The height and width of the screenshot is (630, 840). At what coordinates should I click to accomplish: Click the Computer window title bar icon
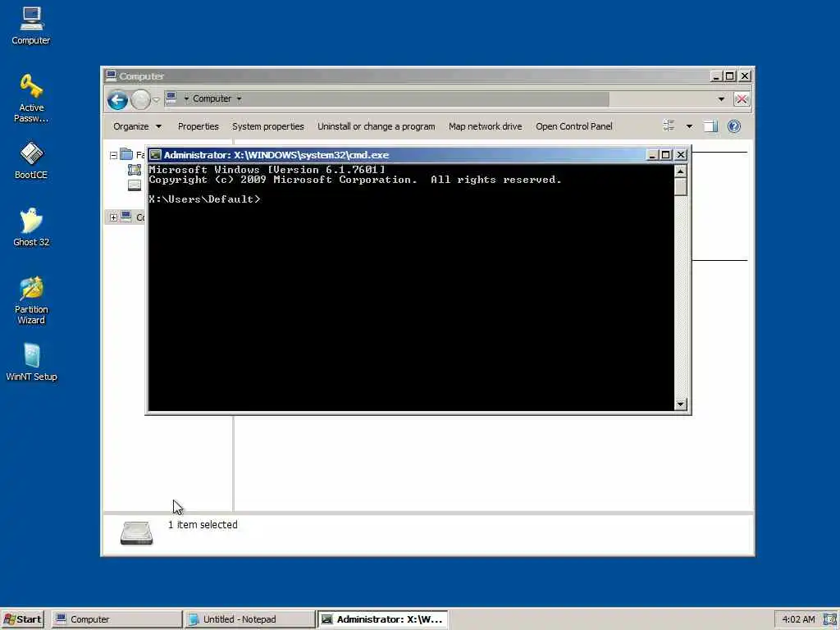111,75
